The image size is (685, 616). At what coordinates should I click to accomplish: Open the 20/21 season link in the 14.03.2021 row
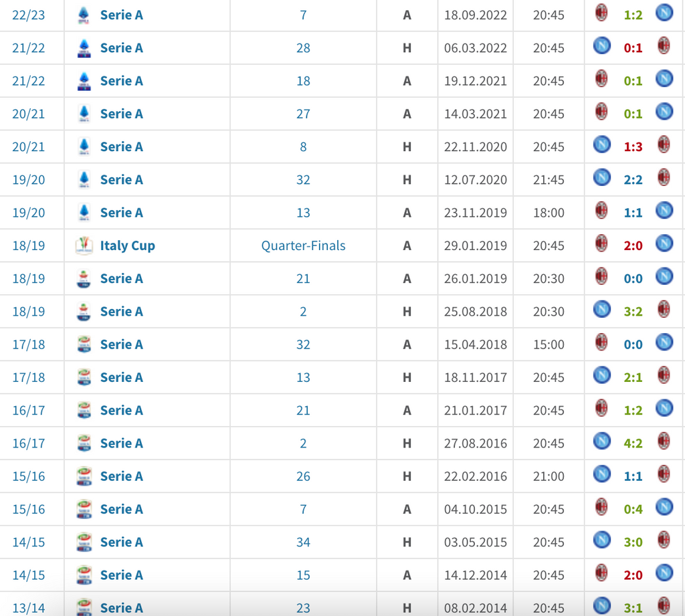coord(28,114)
